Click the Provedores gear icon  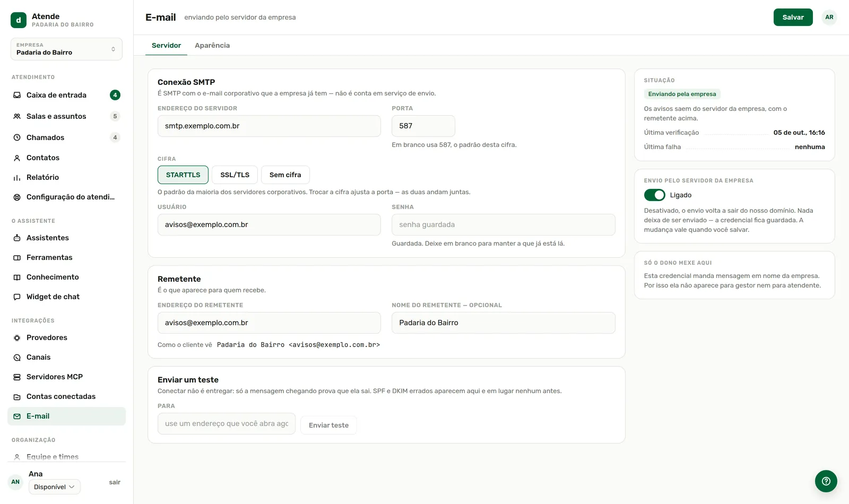[17, 338]
